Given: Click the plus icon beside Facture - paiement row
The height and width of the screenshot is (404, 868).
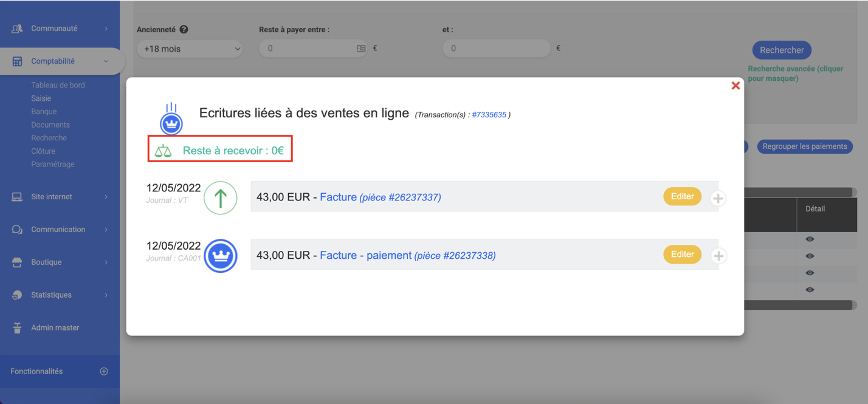Looking at the screenshot, I should click(718, 256).
